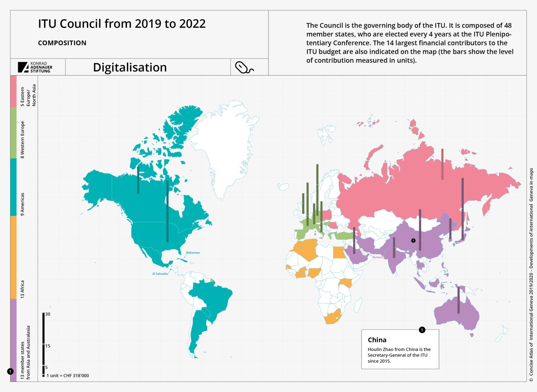Select the orange Africa legend bar
537x392 pixels.
13,257
